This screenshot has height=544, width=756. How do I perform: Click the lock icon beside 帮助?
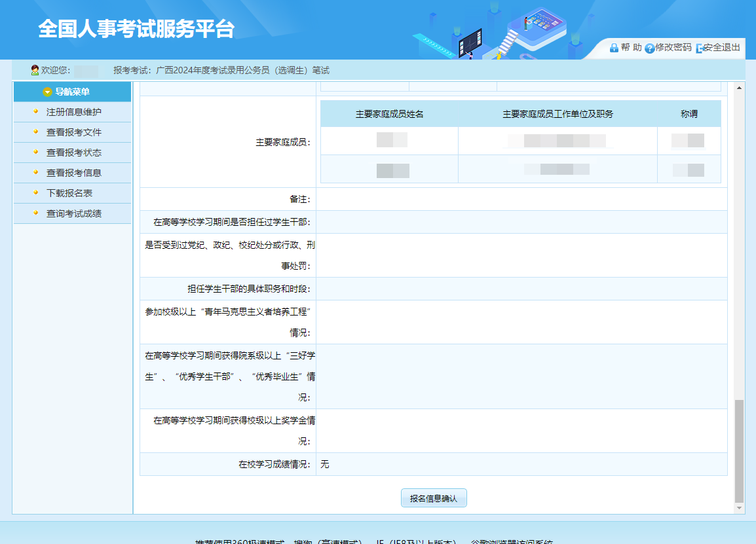point(614,48)
